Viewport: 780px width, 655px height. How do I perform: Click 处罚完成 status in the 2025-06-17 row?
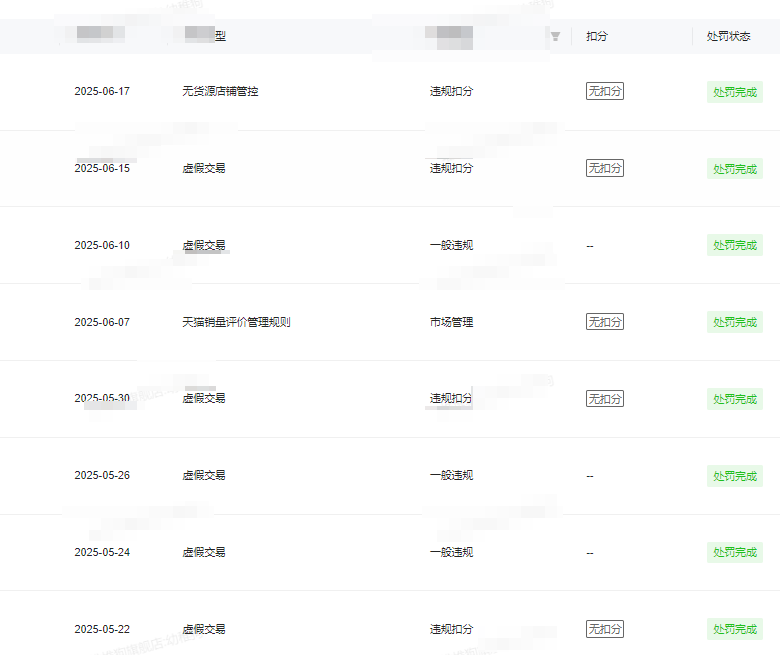735,92
